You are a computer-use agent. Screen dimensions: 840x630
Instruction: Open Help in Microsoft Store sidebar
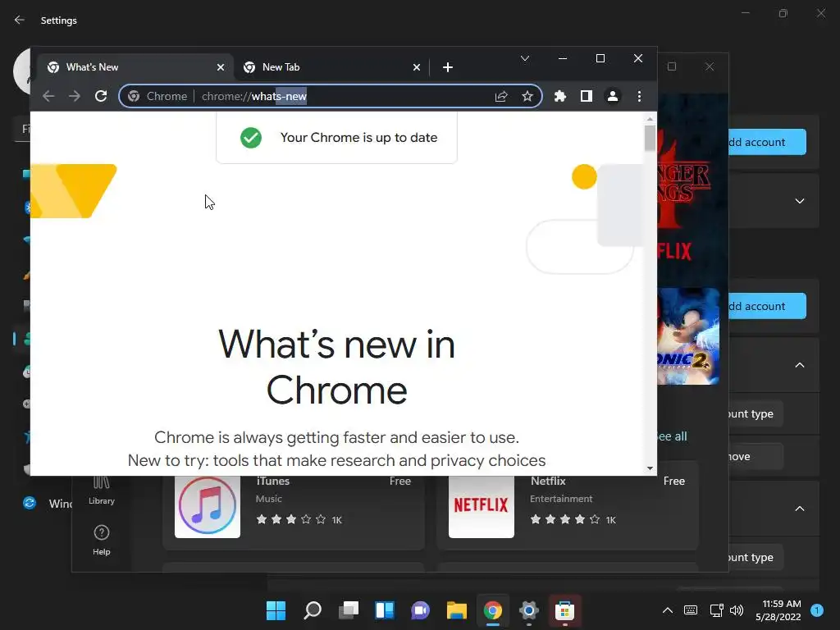pyautogui.click(x=101, y=540)
